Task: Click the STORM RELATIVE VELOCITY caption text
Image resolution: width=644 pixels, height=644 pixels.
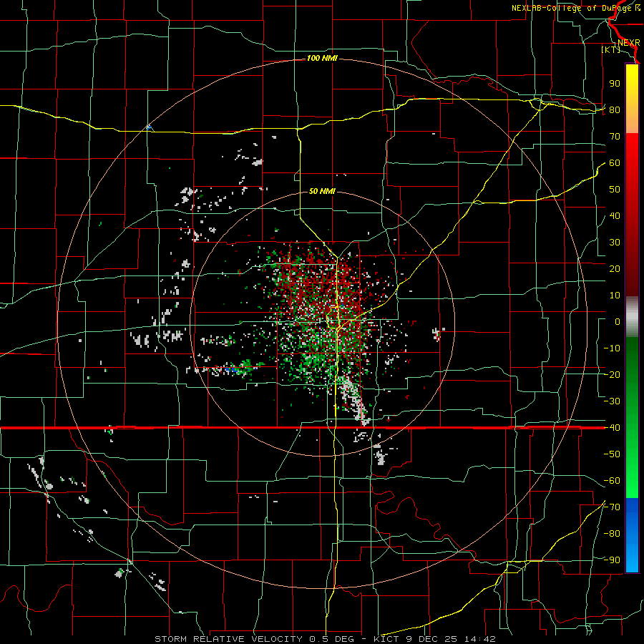Action: (228, 639)
